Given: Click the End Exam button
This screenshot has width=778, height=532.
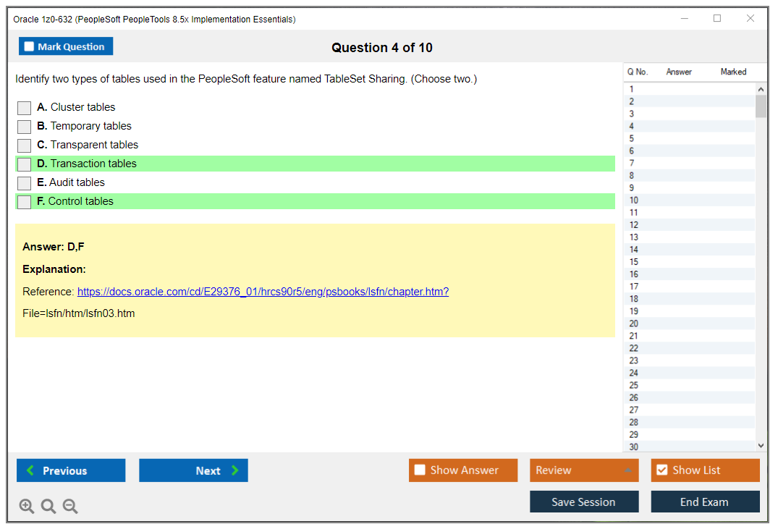Looking at the screenshot, I should 705,502.
